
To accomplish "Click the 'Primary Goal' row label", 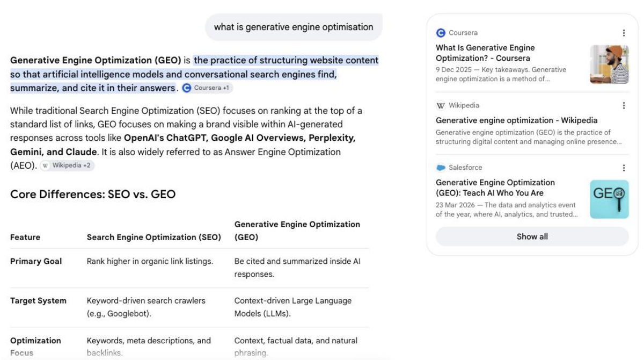I will pos(36,261).
